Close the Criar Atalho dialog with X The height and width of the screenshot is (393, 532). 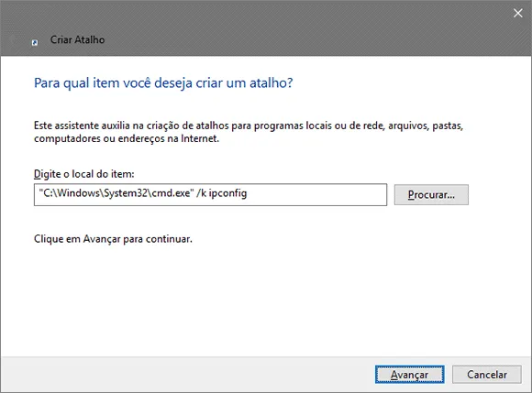(517, 13)
